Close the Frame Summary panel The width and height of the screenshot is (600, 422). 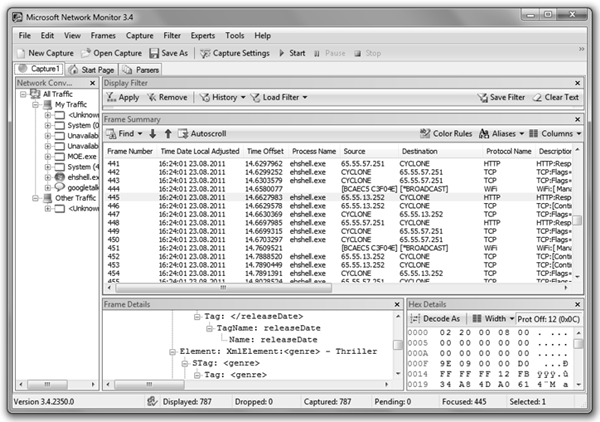tap(577, 119)
